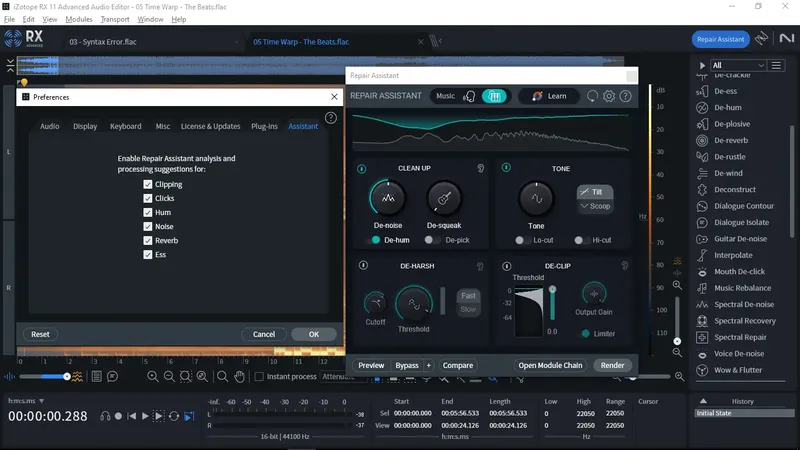Open the Wow & Flutter module
The height and width of the screenshot is (450, 800).
738,370
